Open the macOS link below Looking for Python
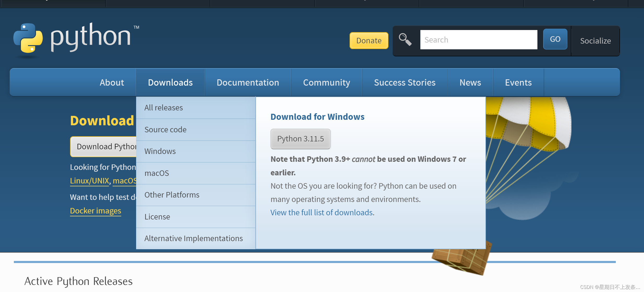 pos(125,181)
